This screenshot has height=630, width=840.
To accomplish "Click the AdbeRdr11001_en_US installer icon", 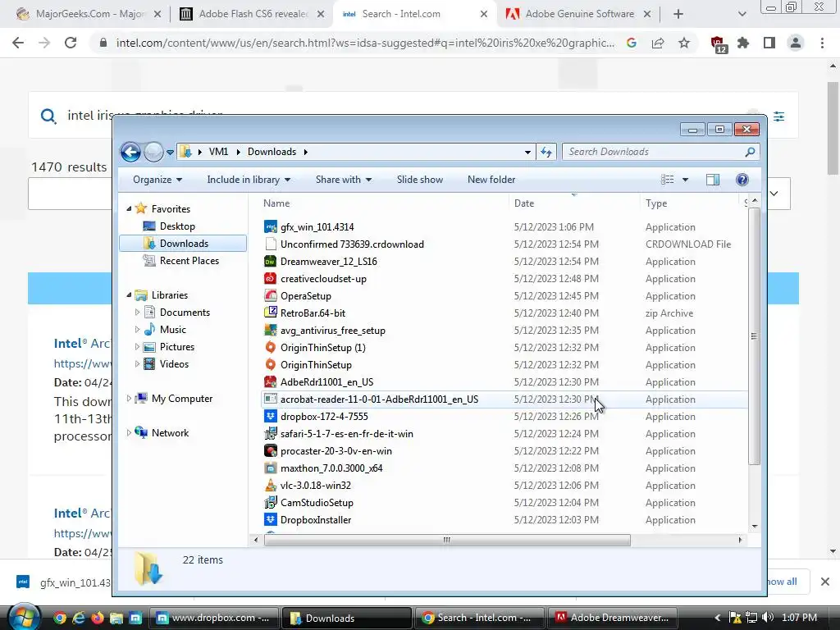I will (271, 382).
